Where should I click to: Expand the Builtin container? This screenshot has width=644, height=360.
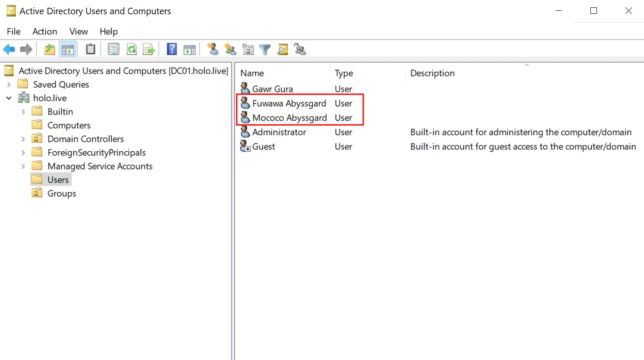23,112
